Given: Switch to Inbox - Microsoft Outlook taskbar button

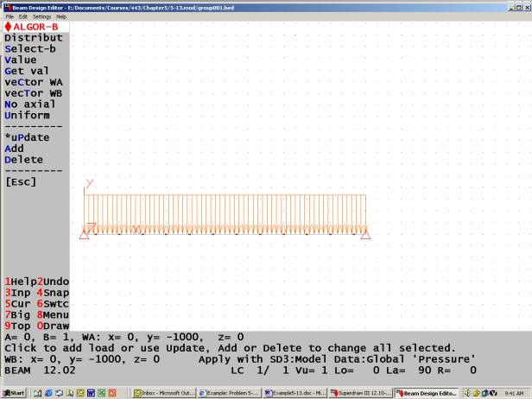Looking at the screenshot, I should tap(164, 393).
